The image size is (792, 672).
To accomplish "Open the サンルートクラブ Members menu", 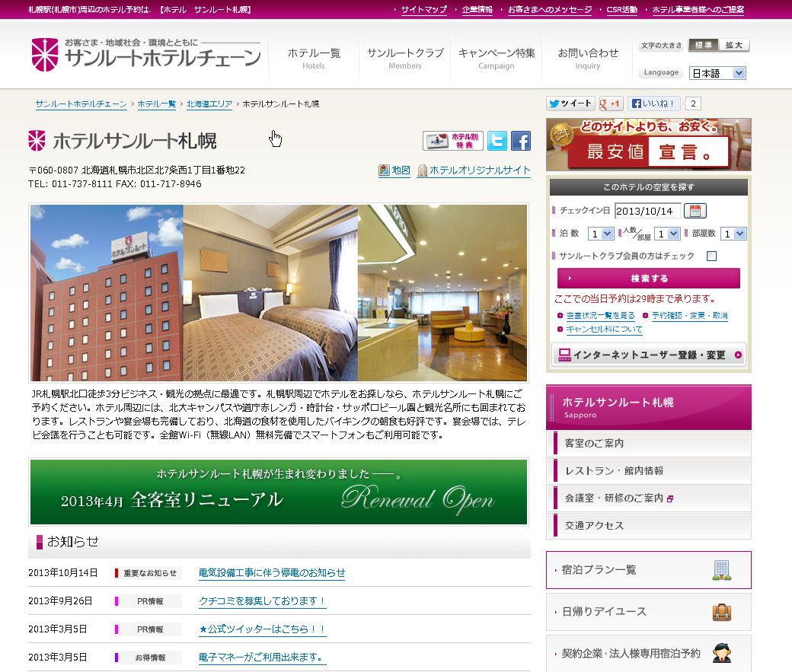I will [x=405, y=58].
